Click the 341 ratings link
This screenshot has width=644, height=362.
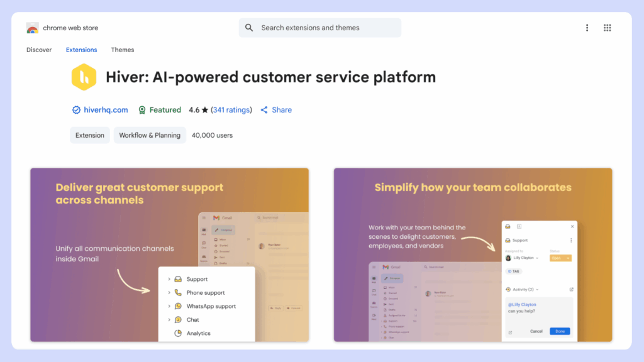[231, 110]
